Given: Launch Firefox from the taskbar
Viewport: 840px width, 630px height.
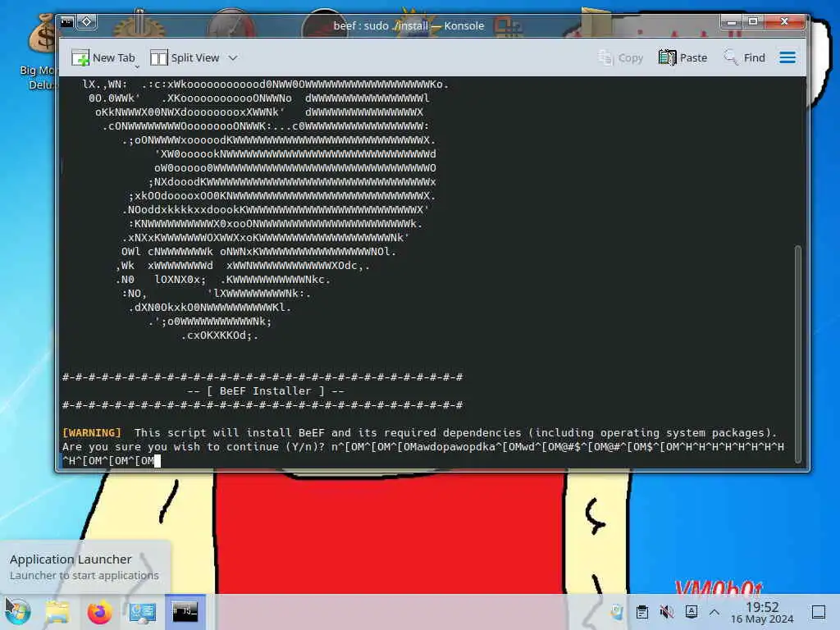Looking at the screenshot, I should pyautogui.click(x=99, y=612).
